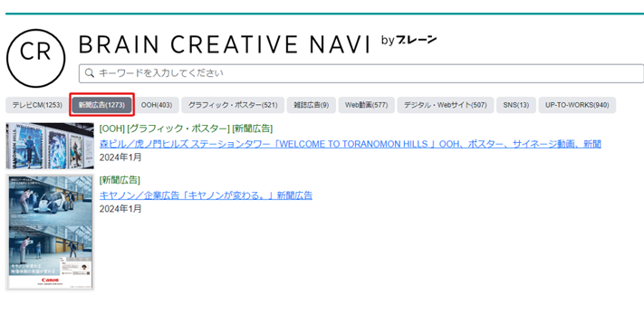
Task: Click the byブレーン logo text
Action: coord(409,40)
